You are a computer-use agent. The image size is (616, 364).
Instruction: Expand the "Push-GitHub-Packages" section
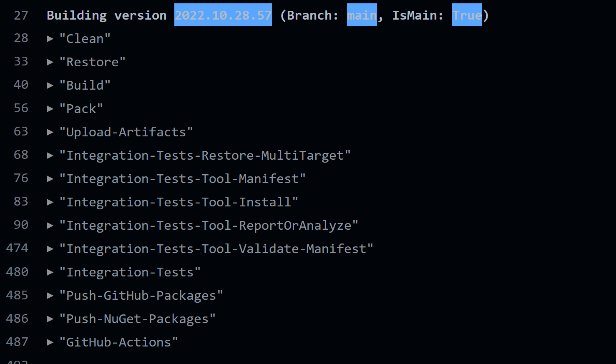coord(50,296)
